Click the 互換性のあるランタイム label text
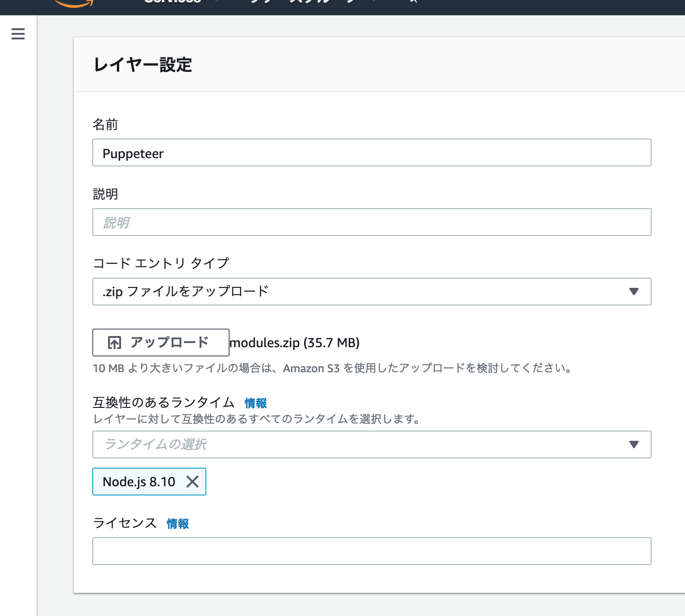The width and height of the screenshot is (685, 616). 164,402
